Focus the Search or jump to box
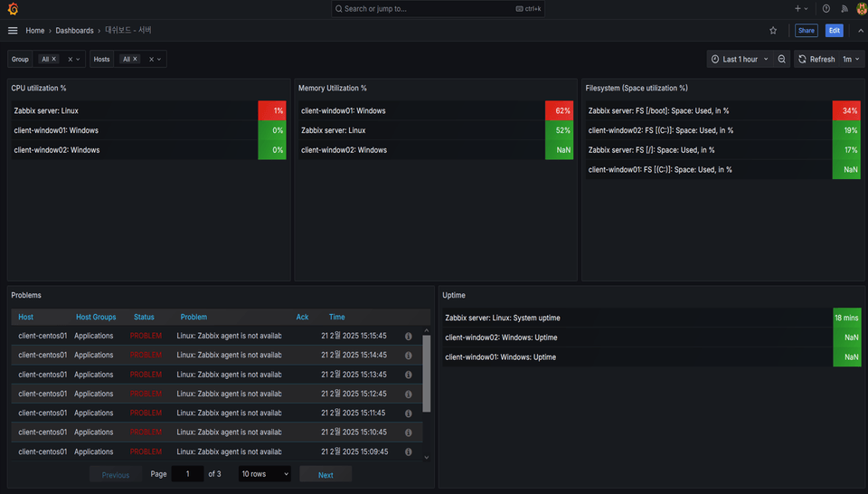This screenshot has width=868, height=494. (438, 9)
